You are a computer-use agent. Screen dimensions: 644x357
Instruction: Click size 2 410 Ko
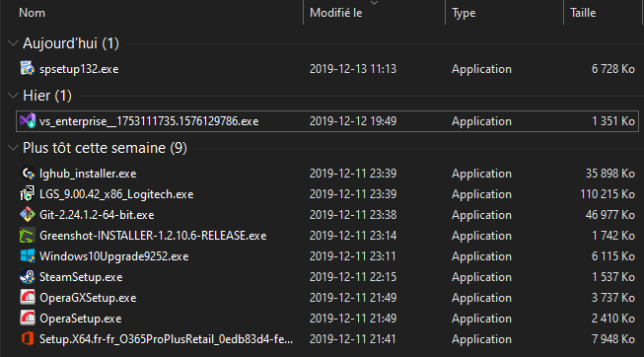[x=612, y=319]
